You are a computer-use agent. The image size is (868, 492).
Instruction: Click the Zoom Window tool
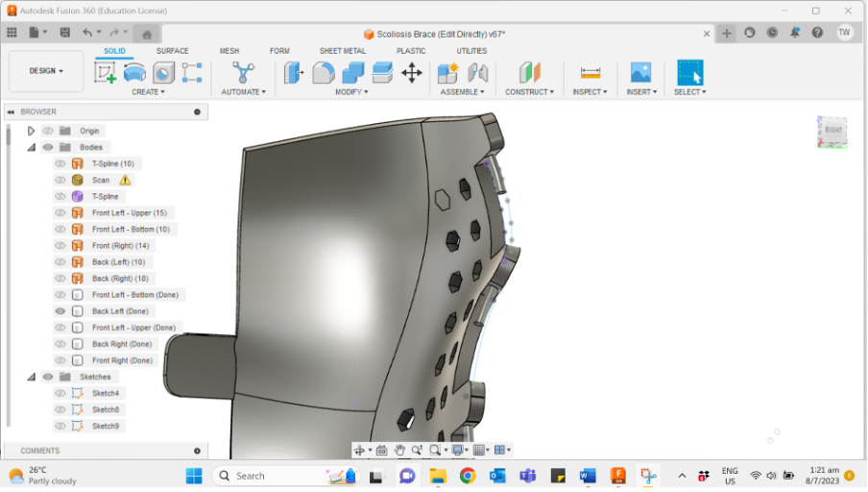[x=435, y=450]
